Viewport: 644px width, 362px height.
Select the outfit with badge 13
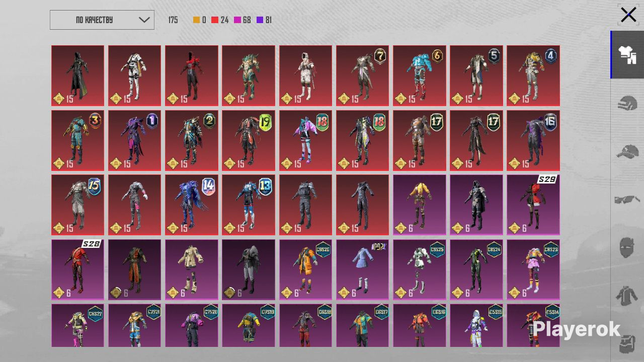click(248, 205)
